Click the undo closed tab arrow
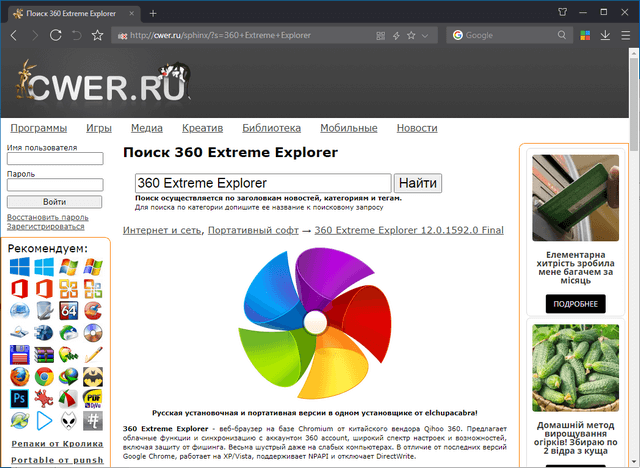 77,35
